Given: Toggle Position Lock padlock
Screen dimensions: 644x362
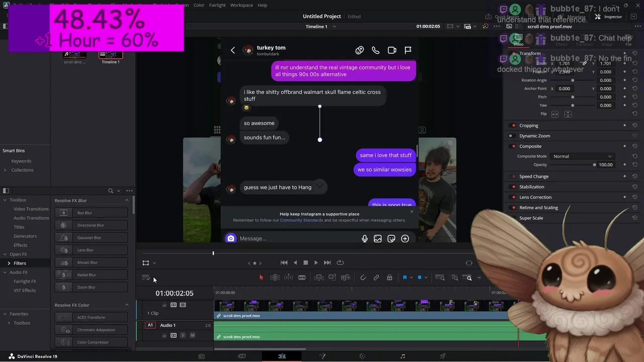Looking at the screenshot, I should 389,278.
